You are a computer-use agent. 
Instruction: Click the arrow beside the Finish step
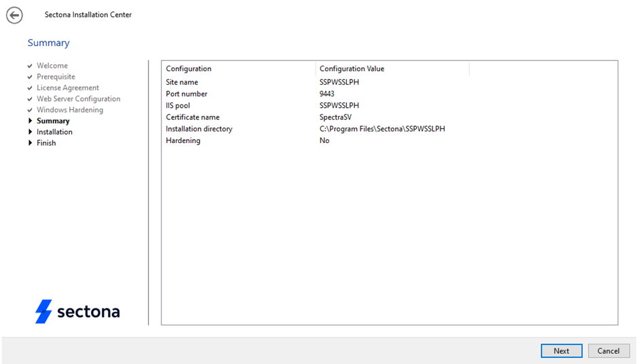point(30,143)
